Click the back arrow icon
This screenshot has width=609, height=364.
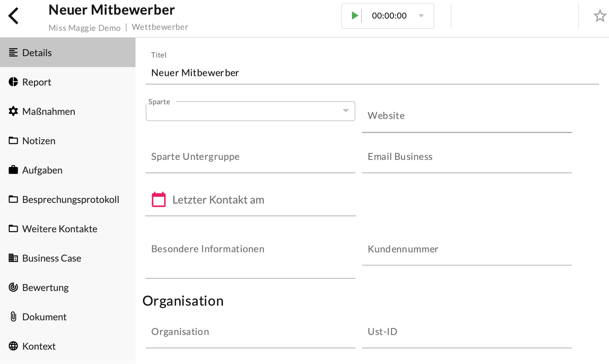[13, 16]
